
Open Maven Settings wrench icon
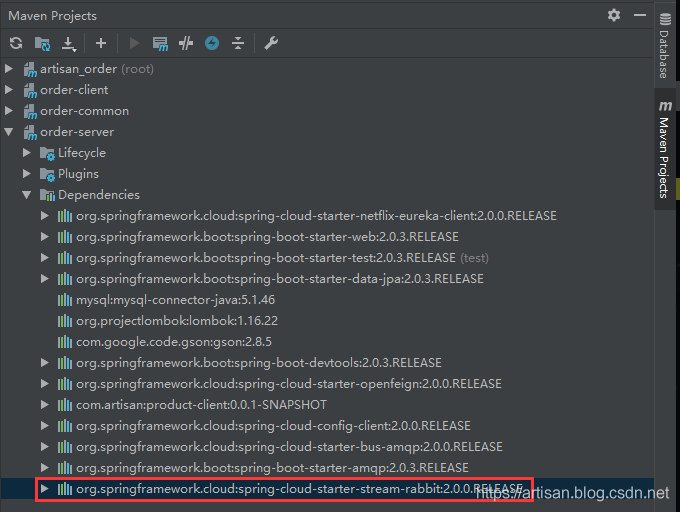pos(271,43)
